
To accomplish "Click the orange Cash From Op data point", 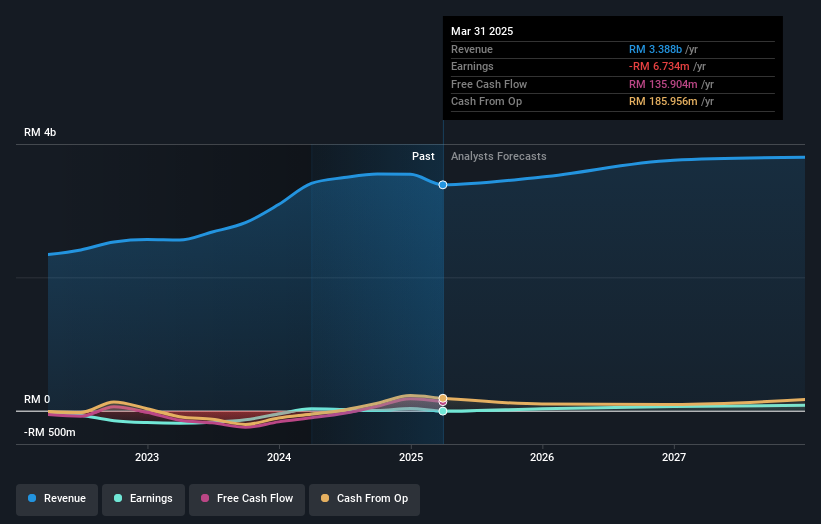I will [443, 398].
